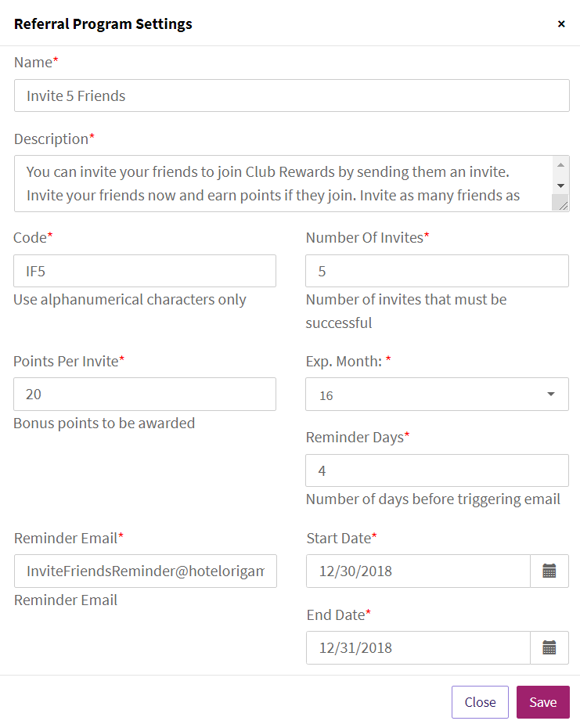
Task: Close the Referral Program Settings dialog with X
Action: [x=561, y=23]
